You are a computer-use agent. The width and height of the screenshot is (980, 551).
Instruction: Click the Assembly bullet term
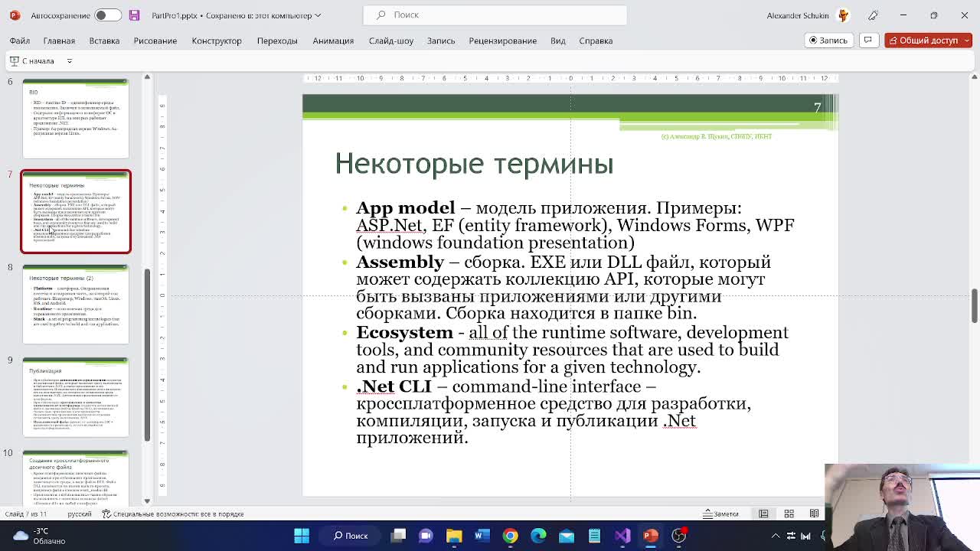pos(400,262)
